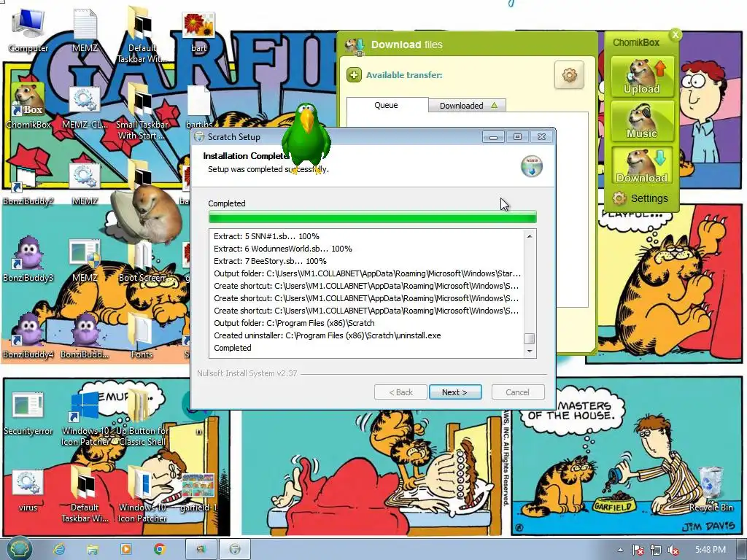
Task: Click the green parrot desktop buddy
Action: pyautogui.click(x=306, y=136)
